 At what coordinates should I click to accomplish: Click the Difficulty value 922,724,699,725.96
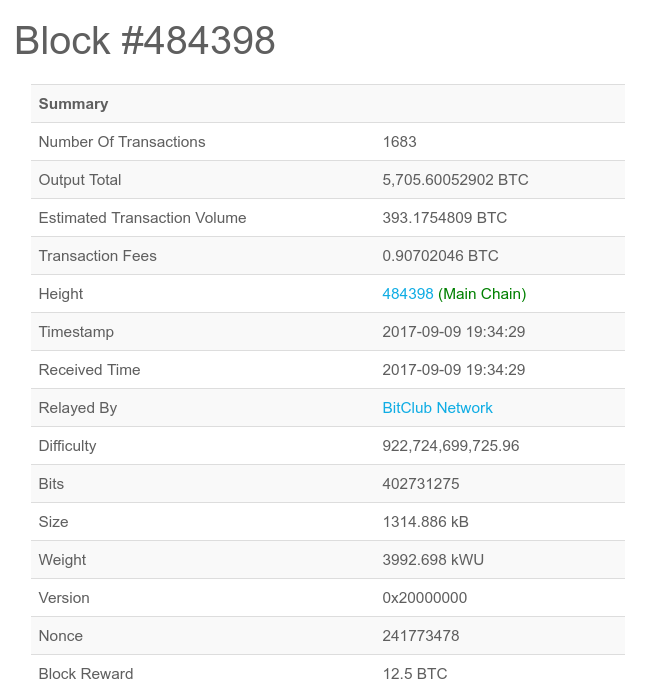tap(451, 446)
